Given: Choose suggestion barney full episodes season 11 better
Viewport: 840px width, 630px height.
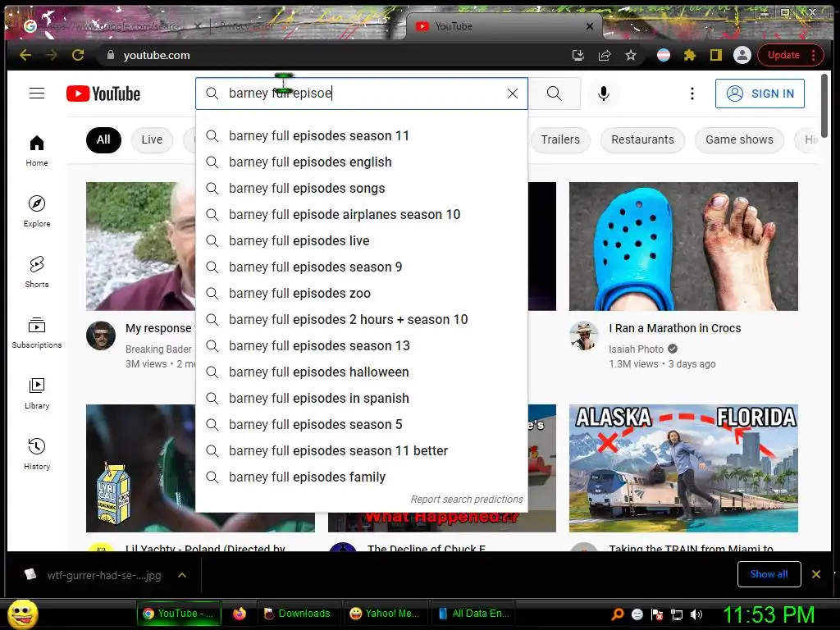Looking at the screenshot, I should 362,451.
